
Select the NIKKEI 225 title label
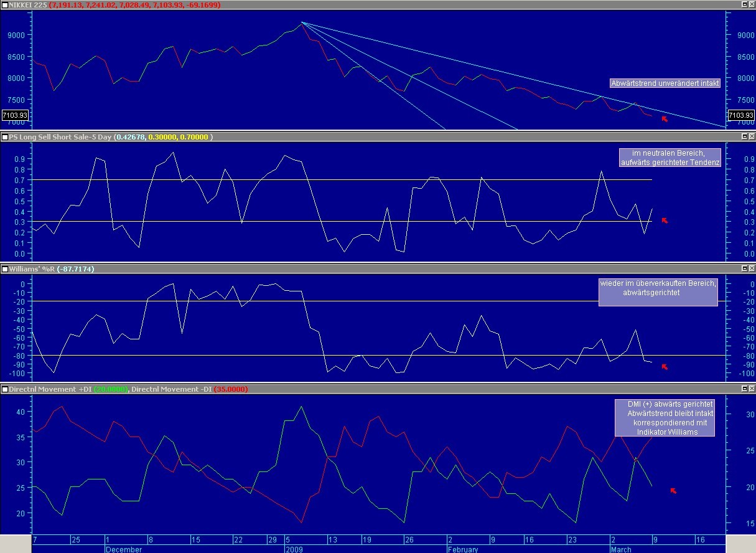pyautogui.click(x=28, y=5)
